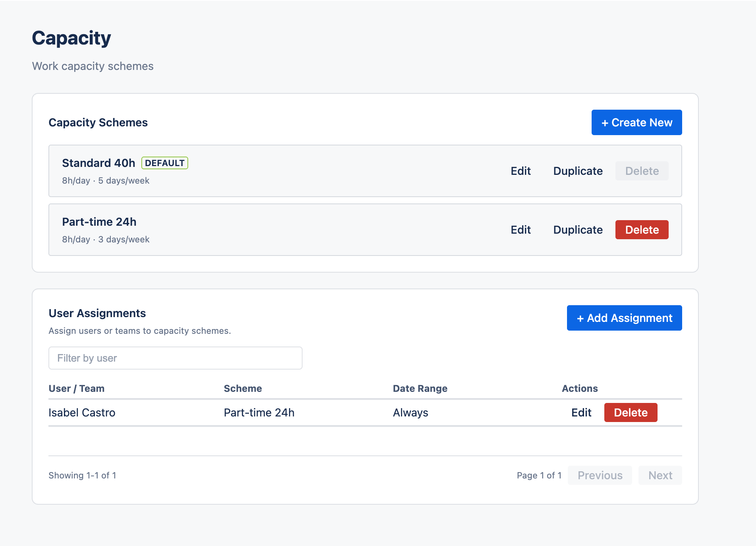Click the User Assignments section heading
Viewport: 756px width, 546px height.
[97, 313]
